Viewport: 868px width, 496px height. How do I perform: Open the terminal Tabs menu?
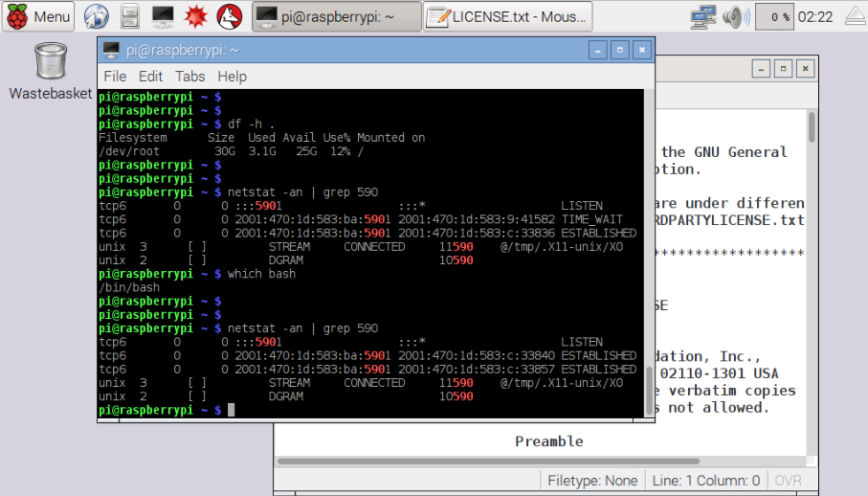tap(189, 77)
